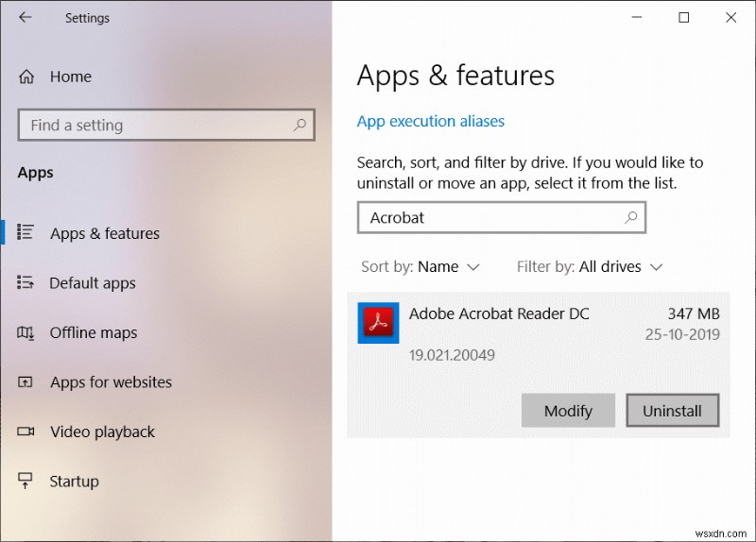Image resolution: width=756 pixels, height=542 pixels.
Task: Click the Video playback camera icon
Action: coord(26,432)
